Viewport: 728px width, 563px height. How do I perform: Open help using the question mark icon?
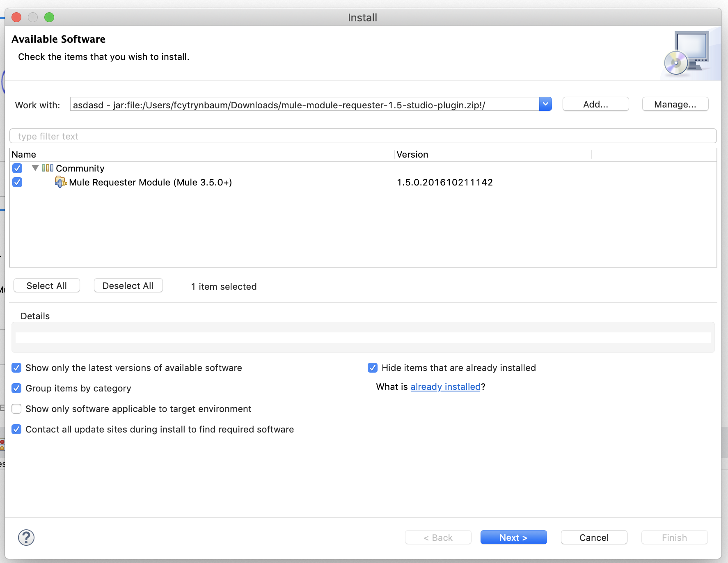pyautogui.click(x=26, y=537)
